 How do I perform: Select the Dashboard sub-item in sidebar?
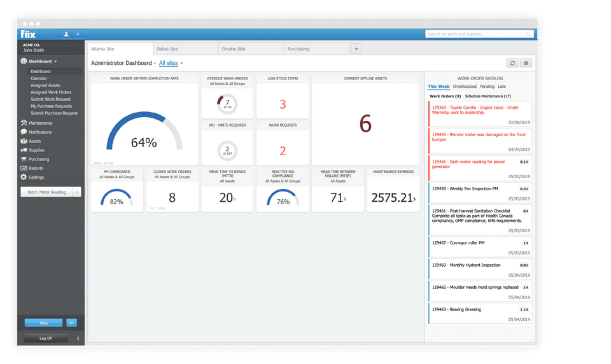(x=54, y=71)
